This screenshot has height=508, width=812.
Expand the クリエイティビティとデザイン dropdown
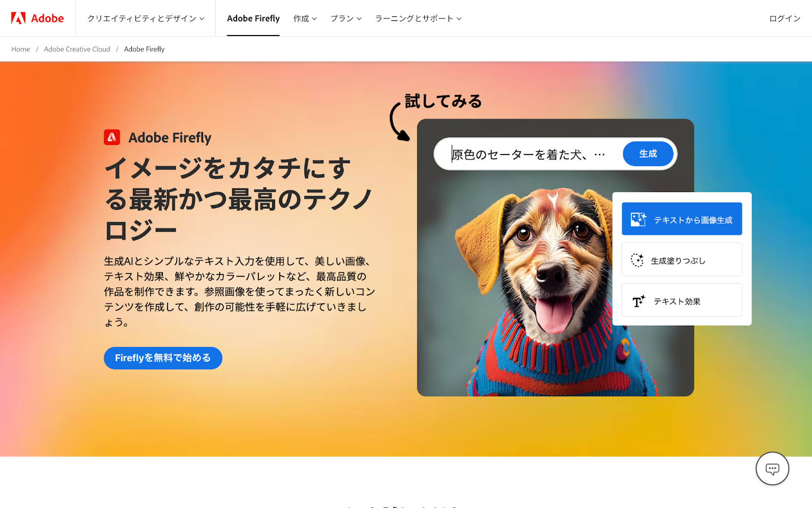[x=146, y=18]
